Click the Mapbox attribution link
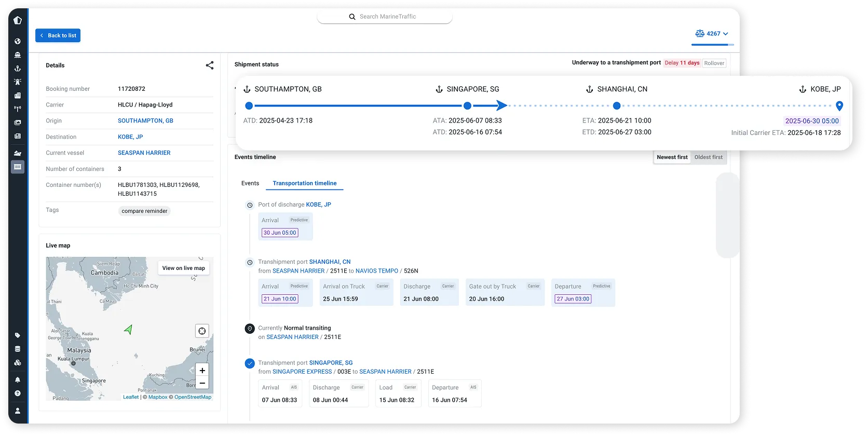The width and height of the screenshot is (868, 436). click(x=158, y=397)
